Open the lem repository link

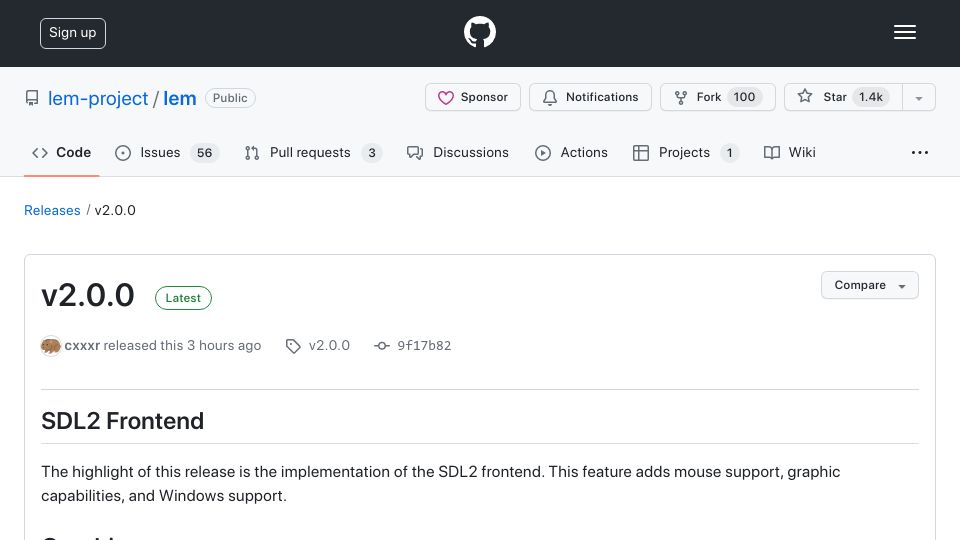click(x=179, y=98)
